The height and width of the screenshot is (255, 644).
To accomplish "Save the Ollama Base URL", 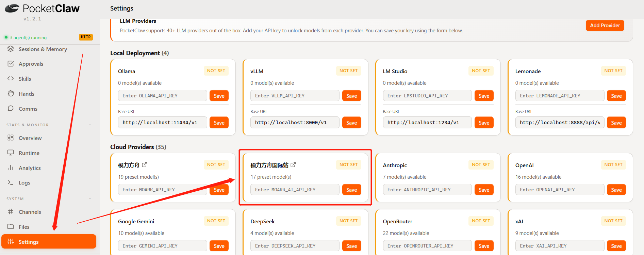I will [x=219, y=123].
